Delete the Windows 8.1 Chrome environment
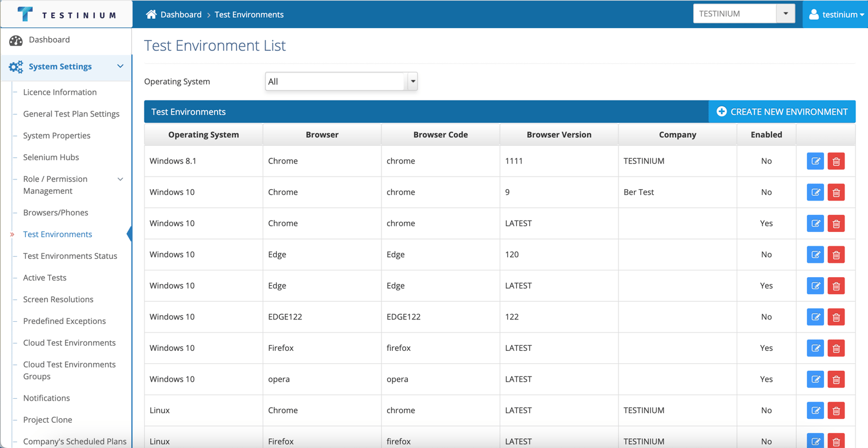Image resolution: width=868 pixels, height=448 pixels. coord(836,161)
